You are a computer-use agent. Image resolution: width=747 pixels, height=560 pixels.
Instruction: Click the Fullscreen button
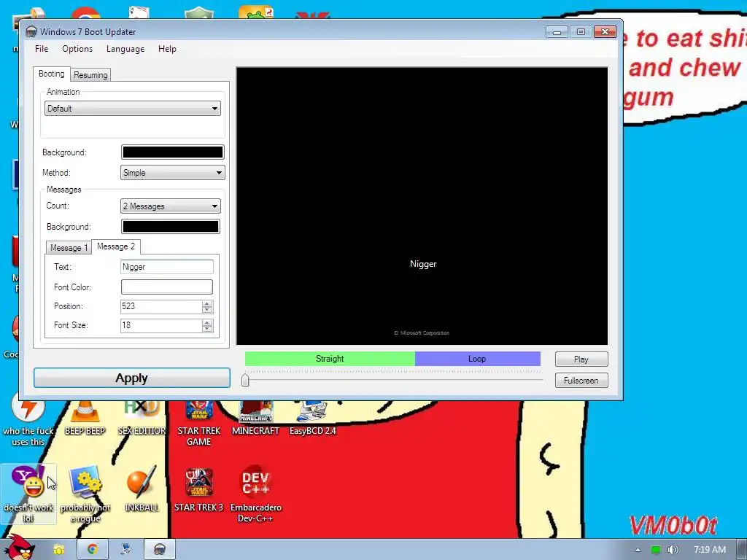pyautogui.click(x=581, y=381)
